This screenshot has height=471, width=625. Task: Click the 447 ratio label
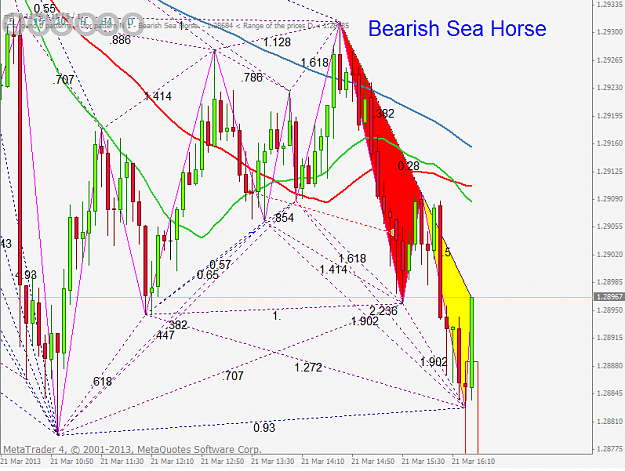click(x=165, y=335)
